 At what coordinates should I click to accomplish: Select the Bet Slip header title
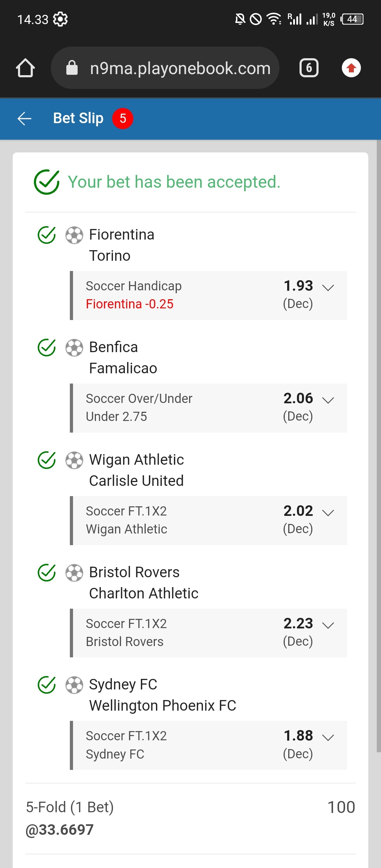pyautogui.click(x=78, y=119)
